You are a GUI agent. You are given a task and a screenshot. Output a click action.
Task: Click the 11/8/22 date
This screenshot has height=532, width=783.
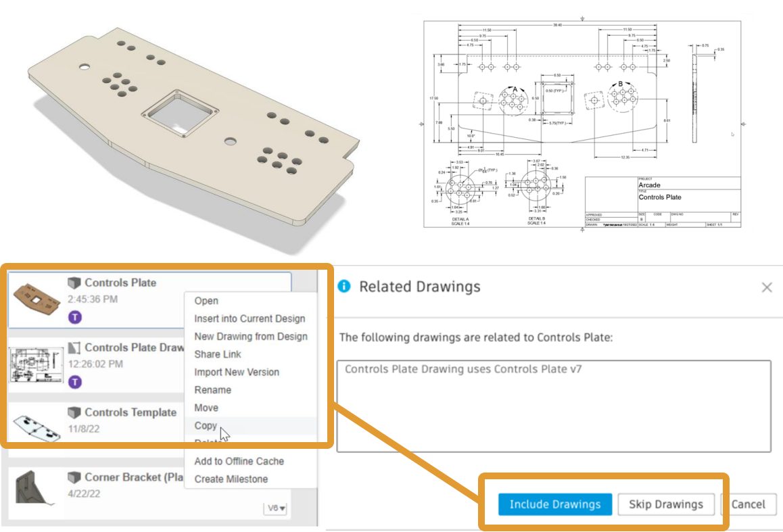(84, 429)
